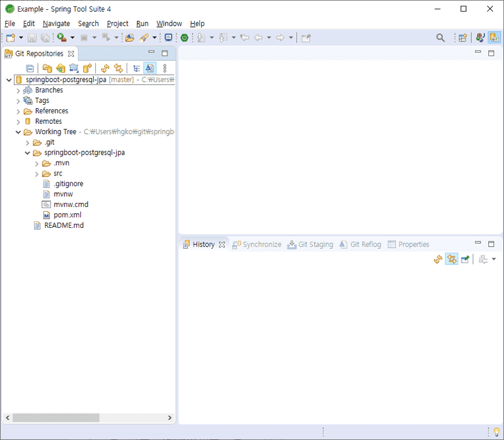Open the Project menu
The image size is (504, 440).
117,23
